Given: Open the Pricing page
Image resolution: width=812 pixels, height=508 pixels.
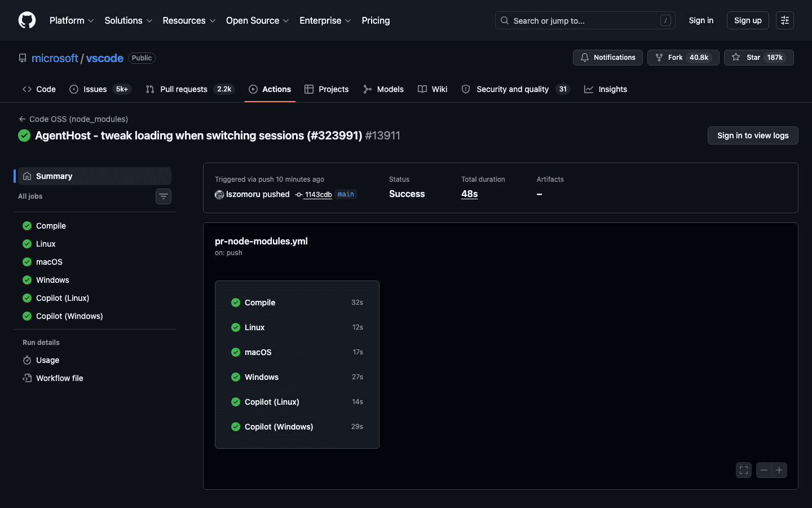Looking at the screenshot, I should [376, 20].
